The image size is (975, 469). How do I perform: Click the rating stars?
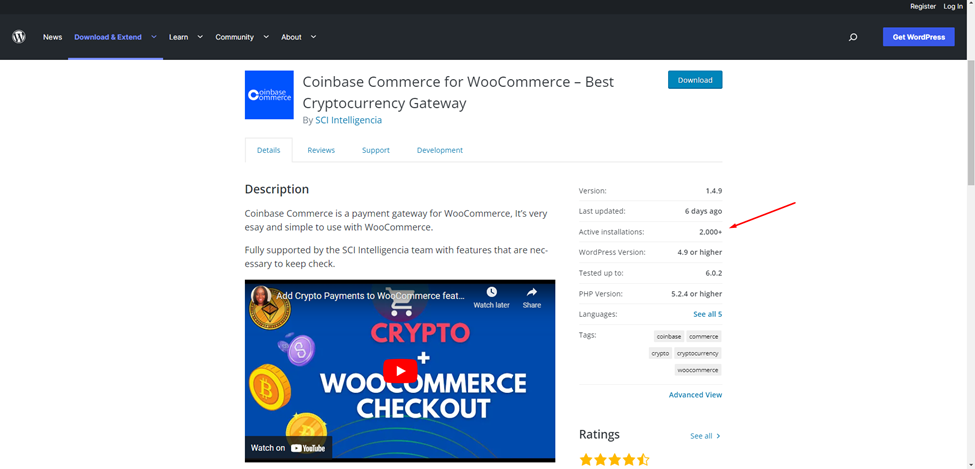[614, 460]
